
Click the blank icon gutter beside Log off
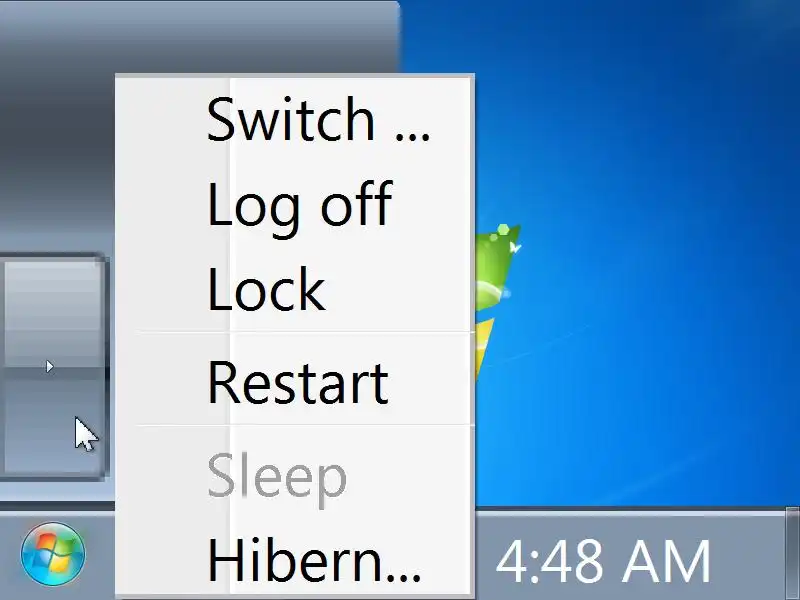point(173,204)
